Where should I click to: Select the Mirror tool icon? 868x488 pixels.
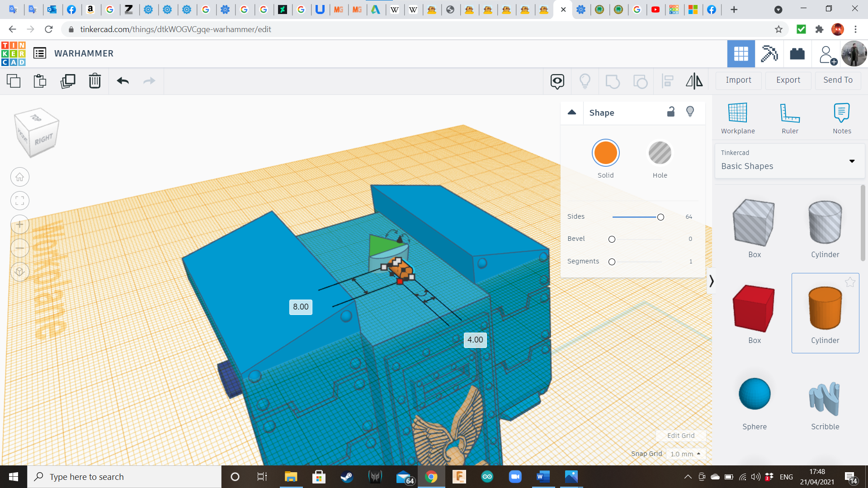tap(694, 81)
